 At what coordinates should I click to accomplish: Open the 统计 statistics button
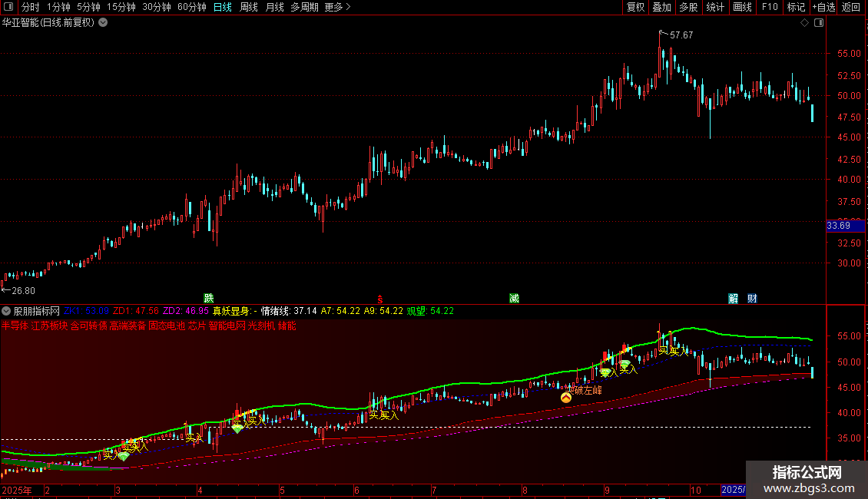[x=715, y=7]
